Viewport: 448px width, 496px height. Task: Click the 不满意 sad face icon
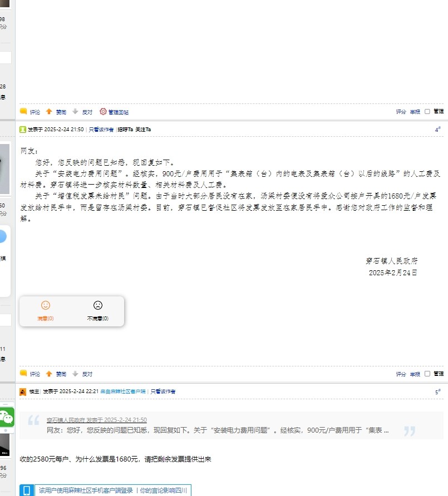click(x=98, y=305)
